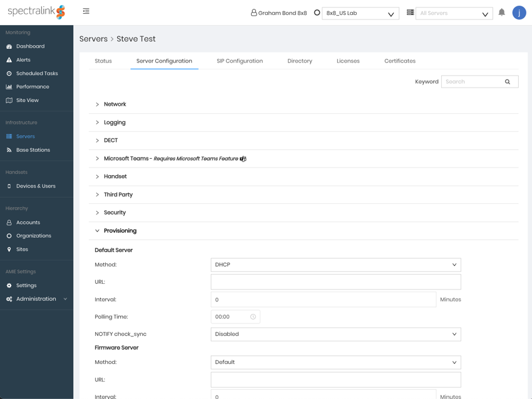Go to Base Stations page
The image size is (532, 399).
33,150
